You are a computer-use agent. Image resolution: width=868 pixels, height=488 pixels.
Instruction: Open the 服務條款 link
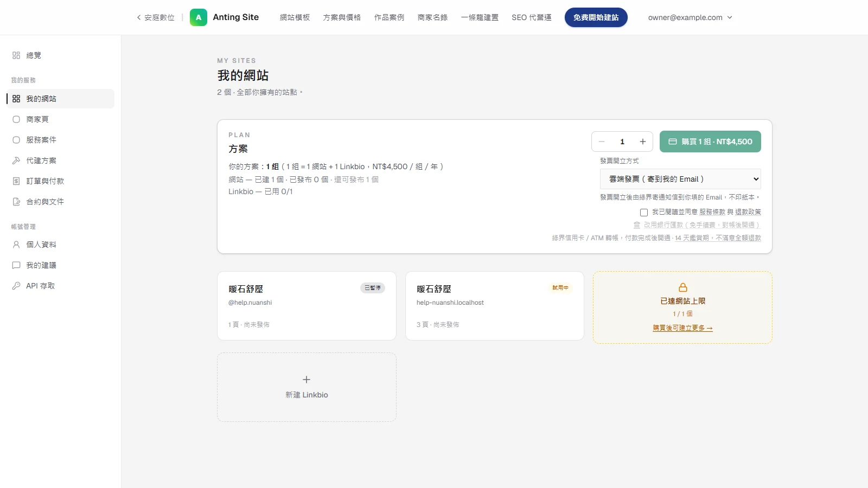click(x=712, y=212)
